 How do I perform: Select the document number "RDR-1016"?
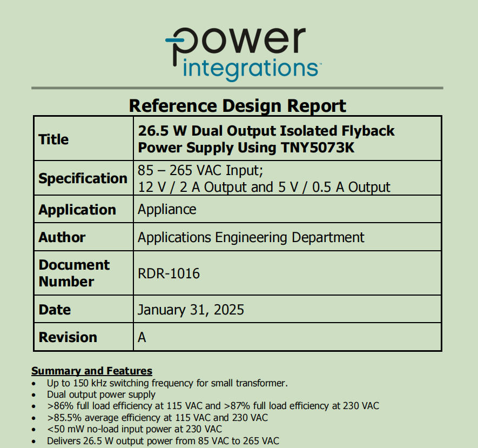click(169, 273)
